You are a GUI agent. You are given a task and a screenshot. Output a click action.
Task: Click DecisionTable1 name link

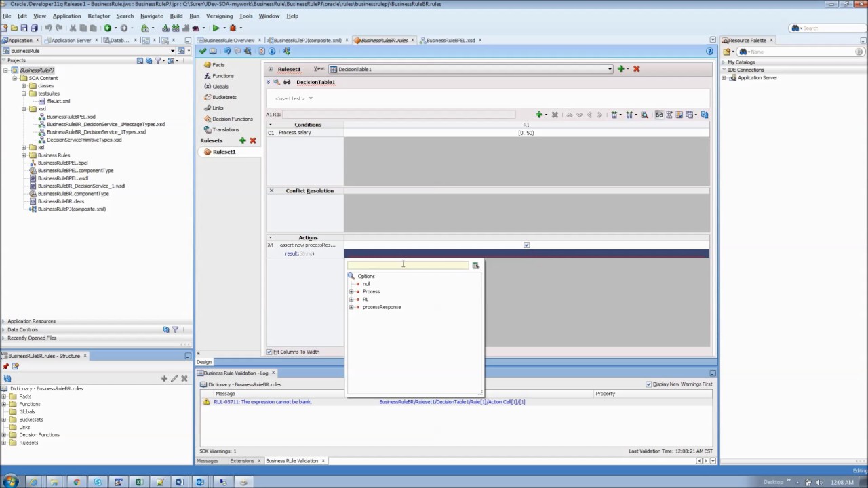[315, 82]
